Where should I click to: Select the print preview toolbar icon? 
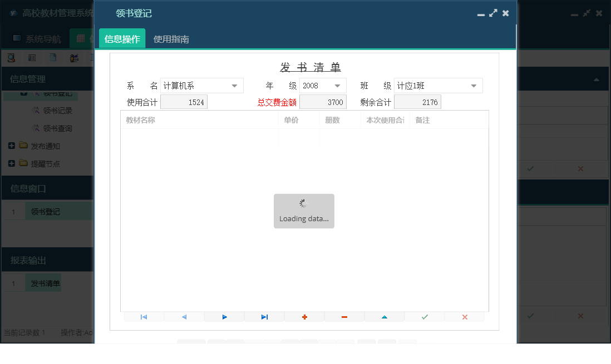click(11, 57)
